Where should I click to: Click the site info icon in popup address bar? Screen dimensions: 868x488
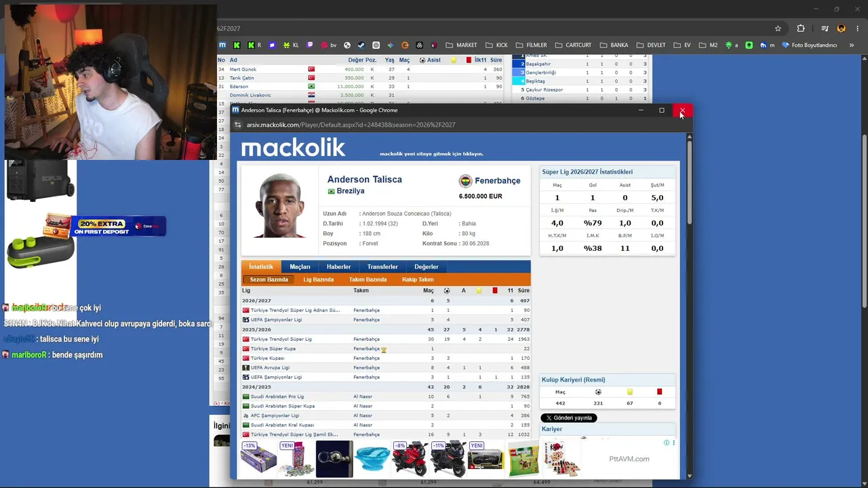[x=238, y=125]
